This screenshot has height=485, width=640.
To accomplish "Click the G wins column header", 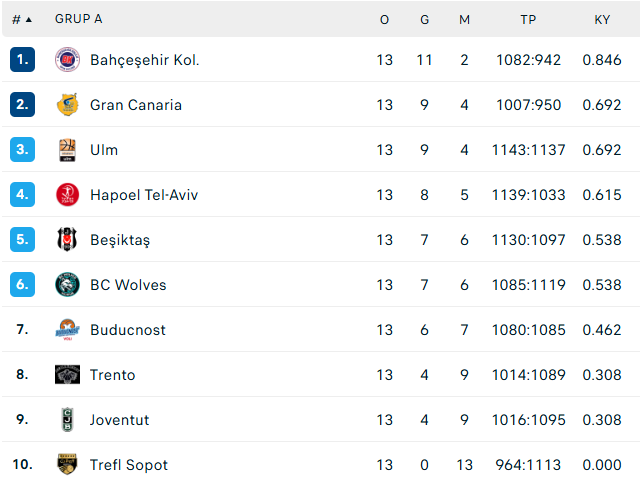I will [x=424, y=20].
